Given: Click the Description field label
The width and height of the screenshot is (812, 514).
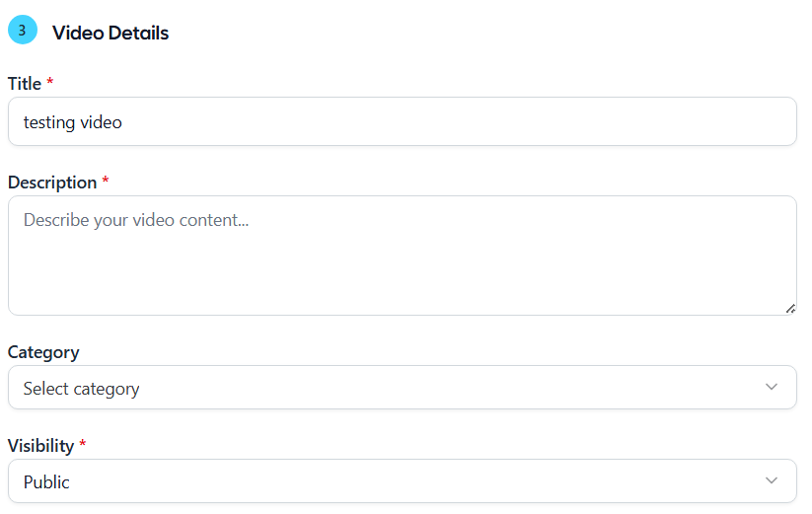Looking at the screenshot, I should click(x=52, y=183).
